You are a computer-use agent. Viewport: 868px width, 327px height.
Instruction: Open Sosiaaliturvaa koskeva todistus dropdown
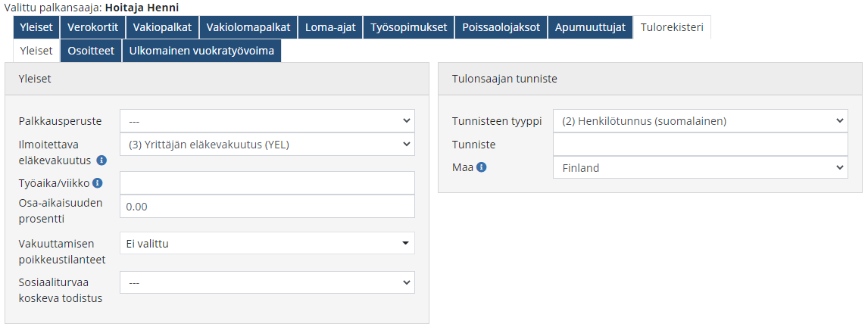267,282
